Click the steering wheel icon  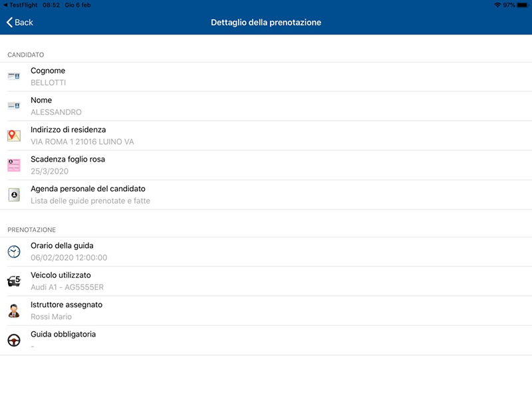pos(14,340)
